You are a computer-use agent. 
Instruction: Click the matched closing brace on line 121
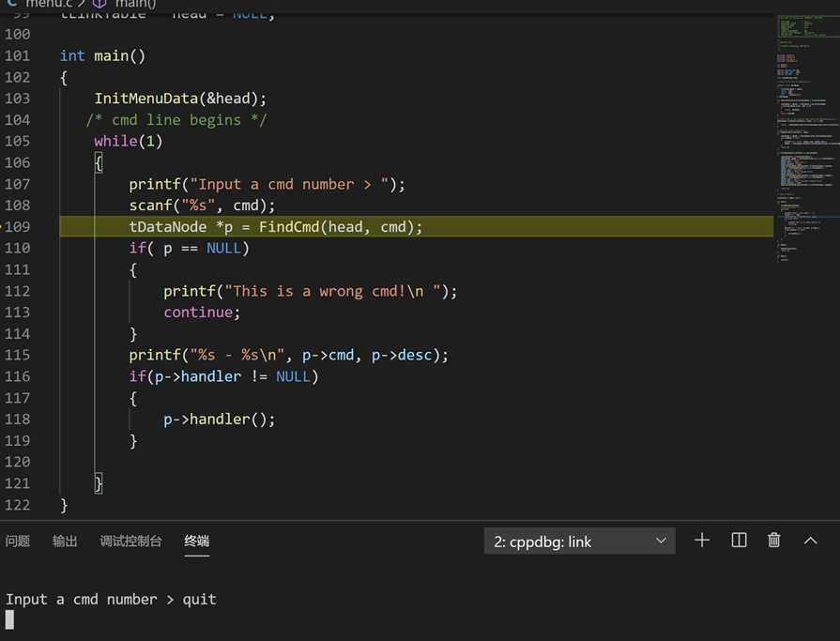[99, 483]
